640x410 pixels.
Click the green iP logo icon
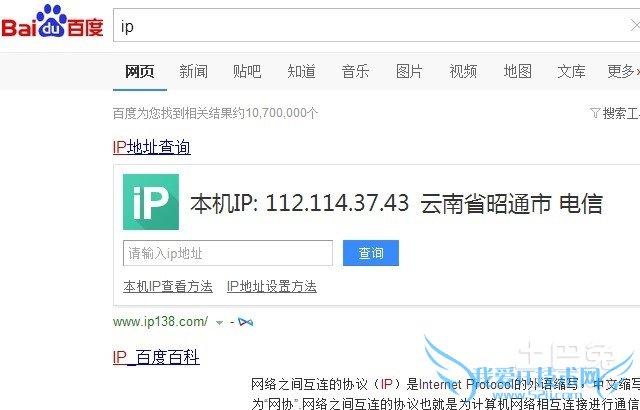click(x=151, y=202)
